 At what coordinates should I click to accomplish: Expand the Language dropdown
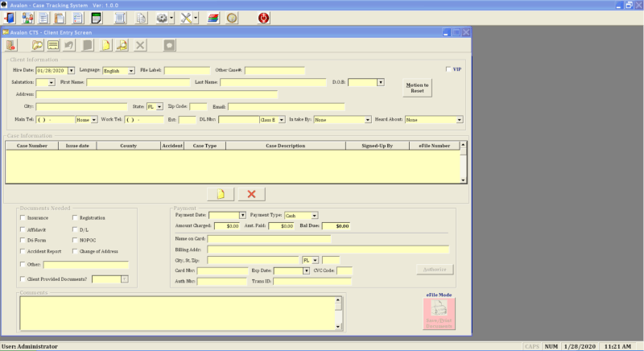[131, 71]
